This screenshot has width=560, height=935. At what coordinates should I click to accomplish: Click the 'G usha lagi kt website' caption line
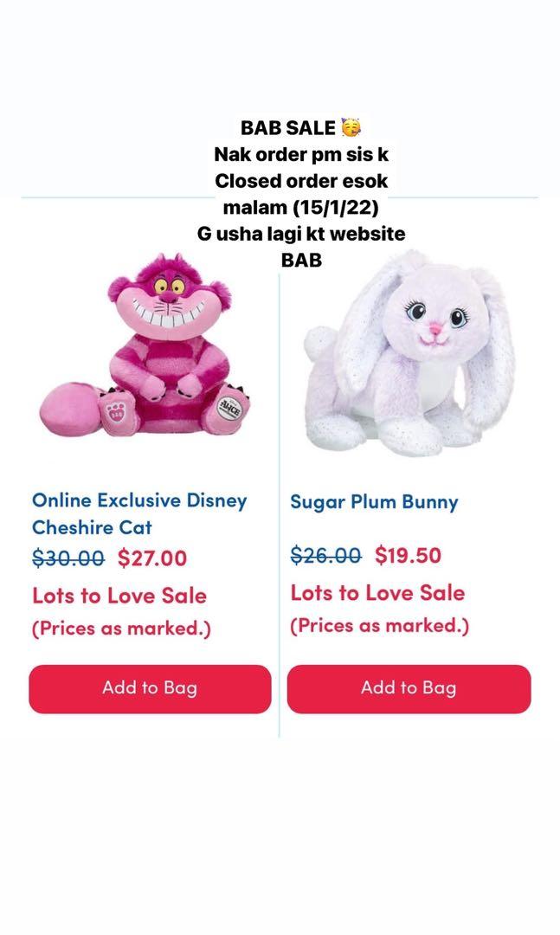[x=301, y=233]
